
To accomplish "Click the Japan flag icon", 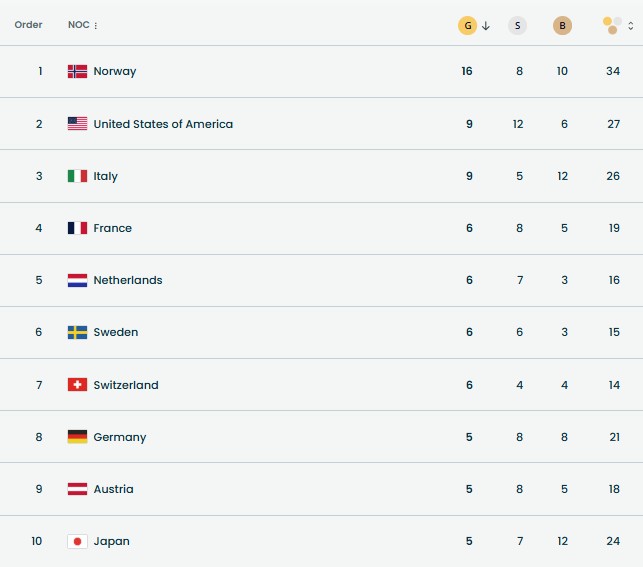I will coord(77,541).
